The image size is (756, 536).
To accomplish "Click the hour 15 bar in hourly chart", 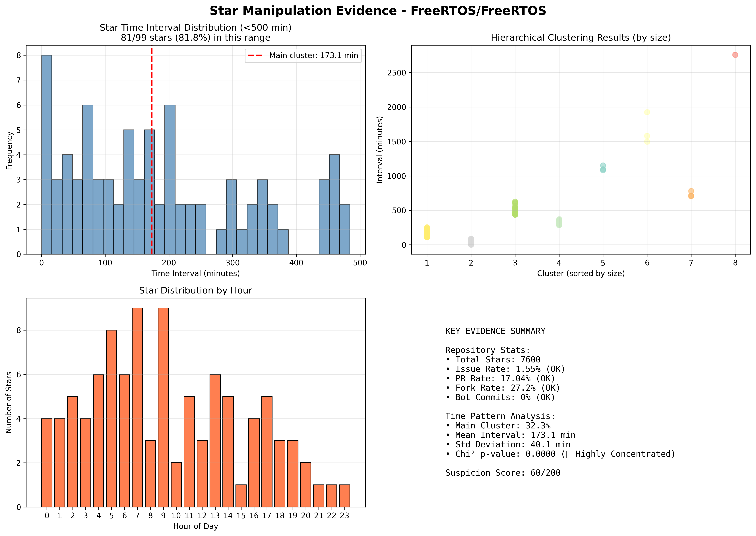I will coord(241,496).
